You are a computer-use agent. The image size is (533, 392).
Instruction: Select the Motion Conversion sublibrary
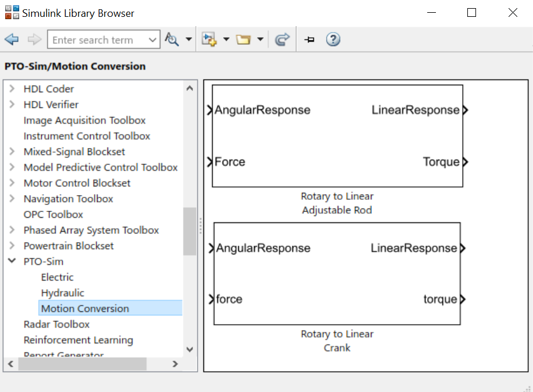(x=110, y=308)
